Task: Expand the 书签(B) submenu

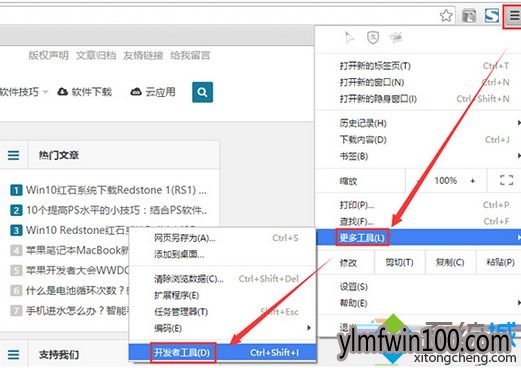Action: click(418, 156)
